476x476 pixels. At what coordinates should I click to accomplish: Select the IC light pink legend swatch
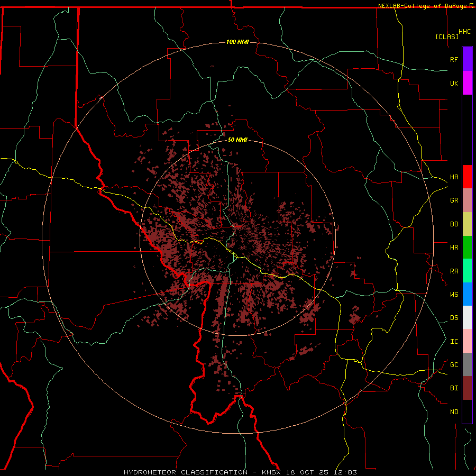(467, 341)
